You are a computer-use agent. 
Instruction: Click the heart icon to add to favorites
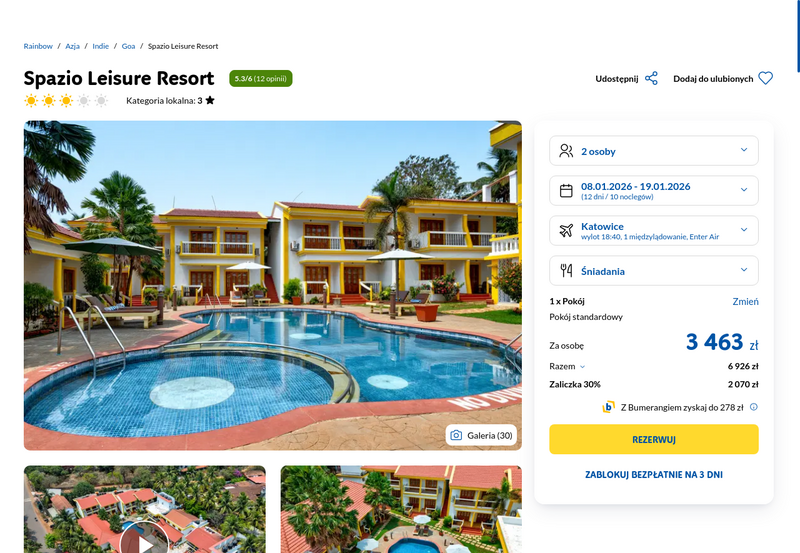pyautogui.click(x=765, y=79)
